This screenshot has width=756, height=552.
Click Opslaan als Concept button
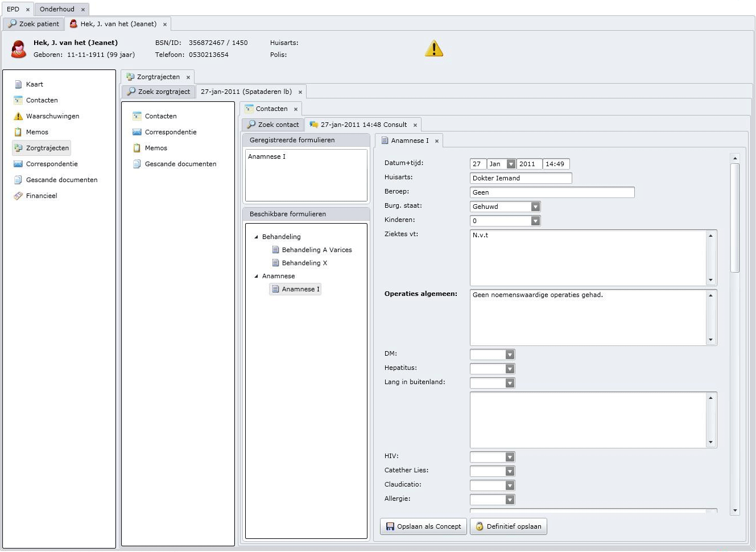423,526
